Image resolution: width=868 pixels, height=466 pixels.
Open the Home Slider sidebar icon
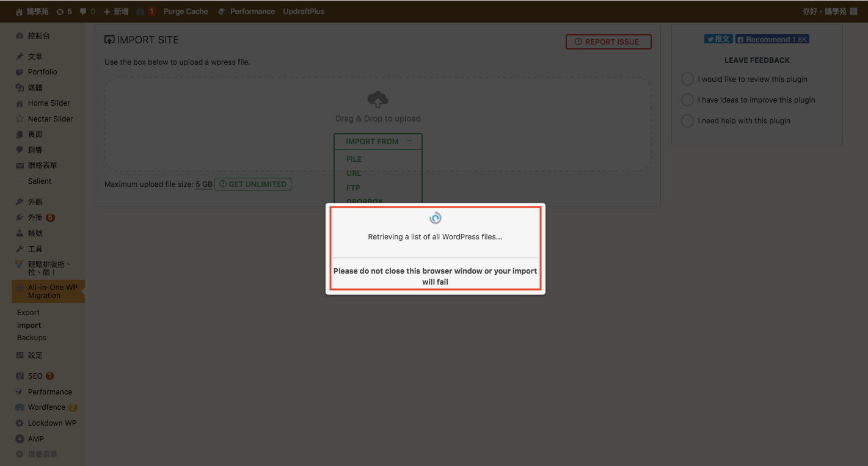(20, 103)
